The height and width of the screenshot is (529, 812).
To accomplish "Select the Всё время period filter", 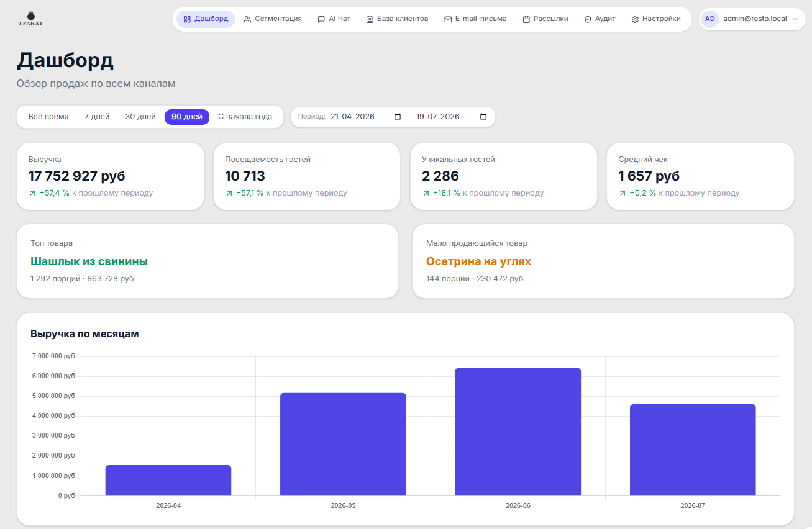I will coord(48,117).
